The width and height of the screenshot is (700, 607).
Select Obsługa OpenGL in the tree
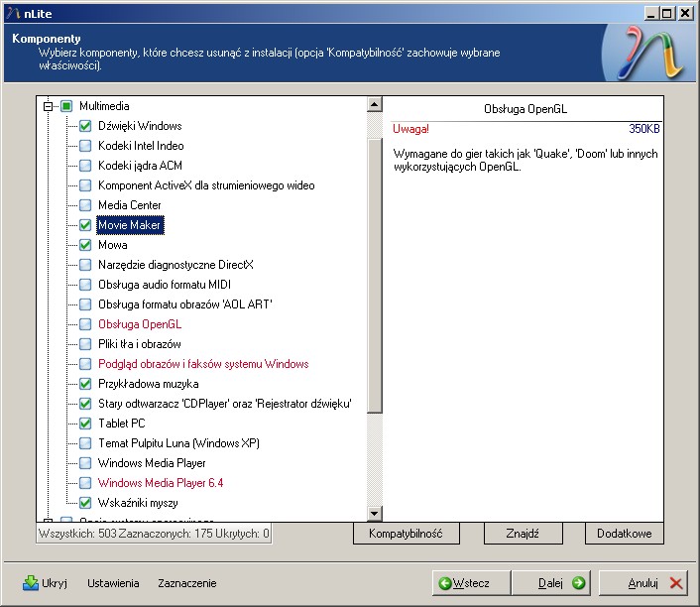click(x=140, y=324)
